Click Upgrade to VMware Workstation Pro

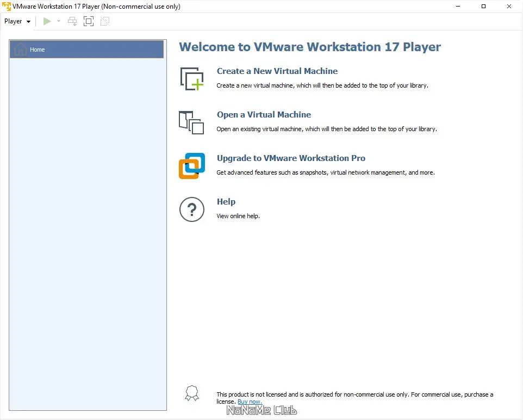pos(291,158)
